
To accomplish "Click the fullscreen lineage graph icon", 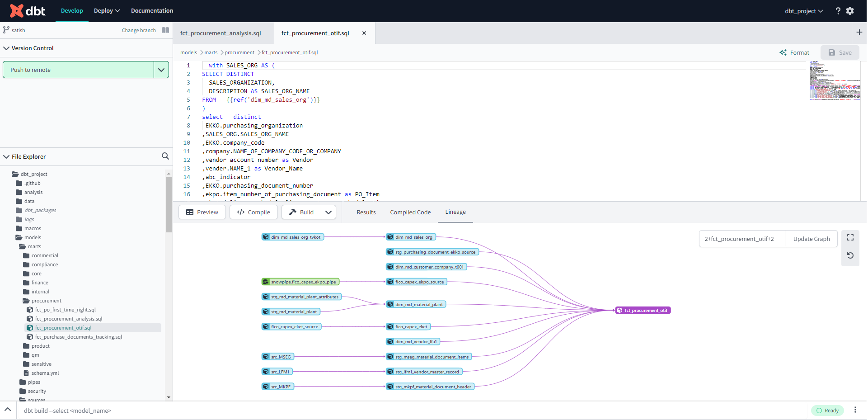I will point(850,238).
